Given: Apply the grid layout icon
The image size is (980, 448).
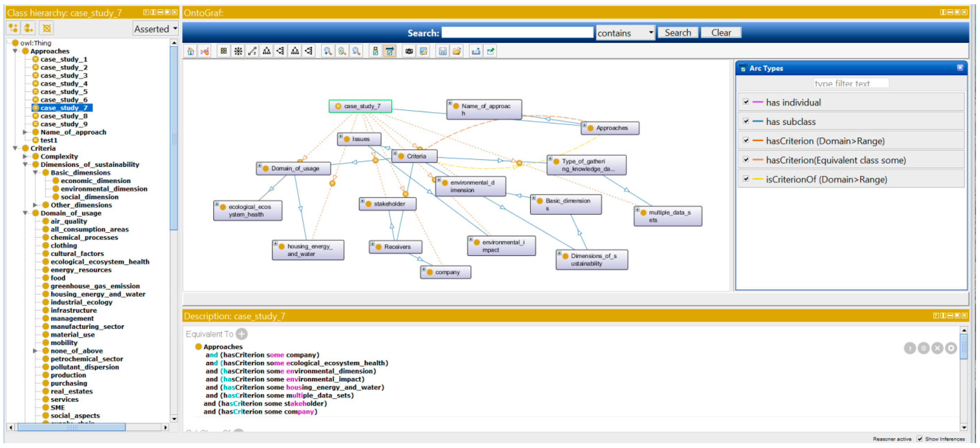Looking at the screenshot, I should (224, 51).
